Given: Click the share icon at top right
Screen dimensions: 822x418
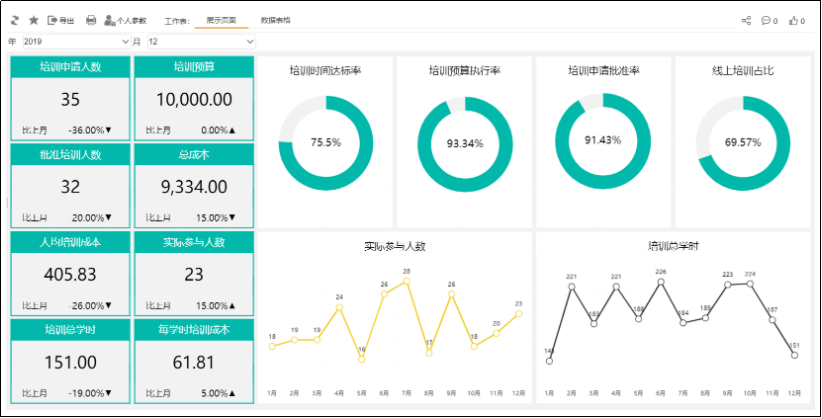Looking at the screenshot, I should click(x=746, y=20).
